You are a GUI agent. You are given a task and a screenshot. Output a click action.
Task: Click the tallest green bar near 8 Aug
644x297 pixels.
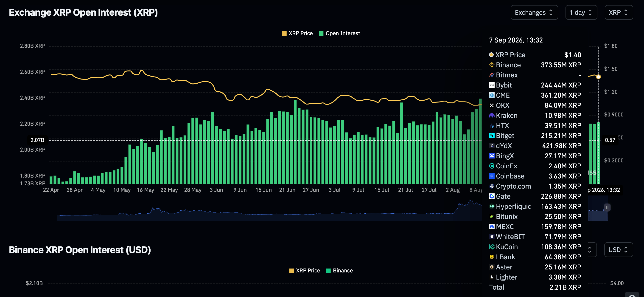coord(480,141)
